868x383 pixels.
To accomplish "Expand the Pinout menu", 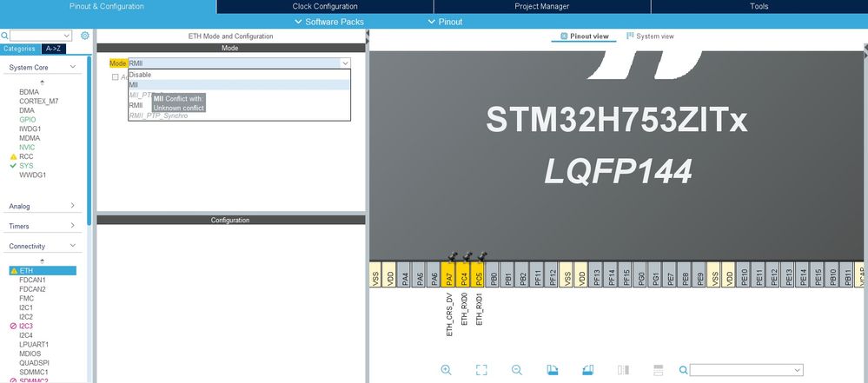I will (x=445, y=22).
